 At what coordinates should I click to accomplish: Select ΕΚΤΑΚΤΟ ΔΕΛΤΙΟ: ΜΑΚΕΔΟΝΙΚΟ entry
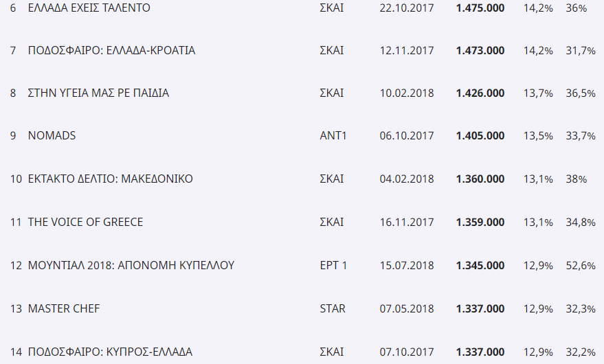click(111, 179)
